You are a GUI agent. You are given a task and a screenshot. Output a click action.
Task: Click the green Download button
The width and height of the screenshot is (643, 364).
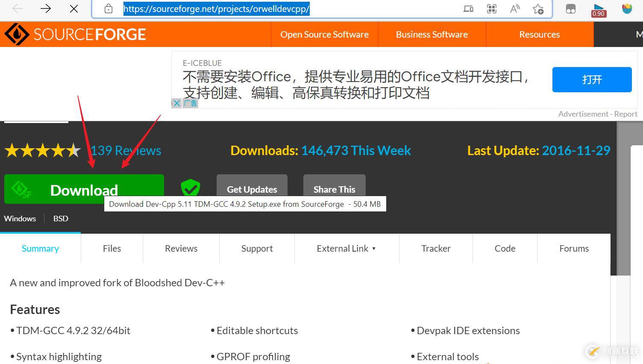click(x=84, y=189)
